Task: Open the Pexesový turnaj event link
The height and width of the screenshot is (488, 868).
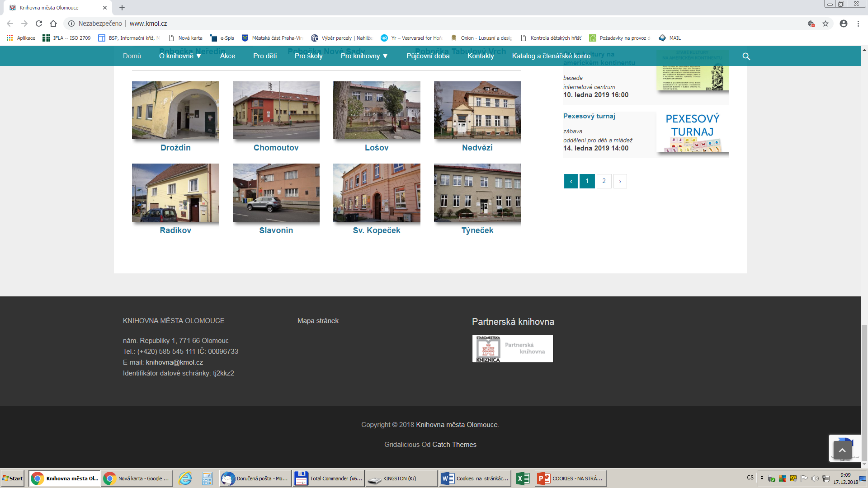Action: point(589,116)
